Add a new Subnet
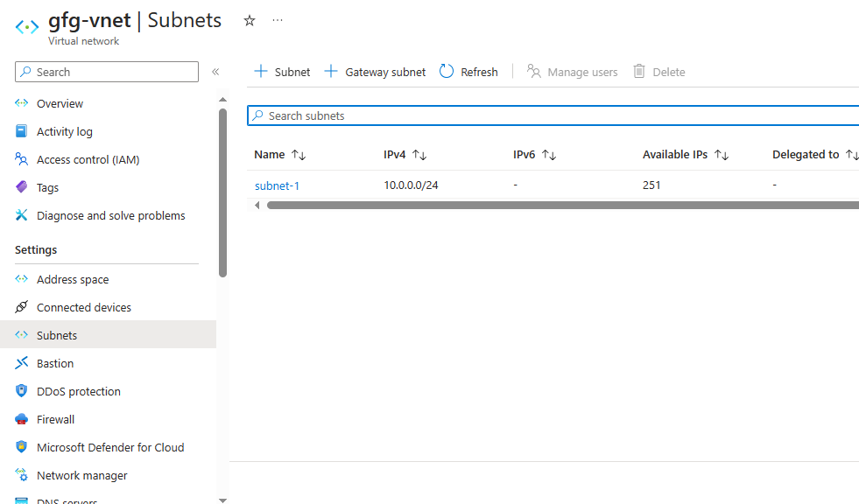This screenshot has height=504, width=859. (282, 72)
